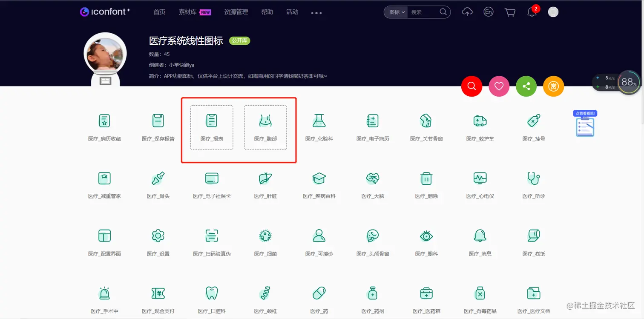Select the 医疗_眼科 eye icon

click(x=426, y=236)
